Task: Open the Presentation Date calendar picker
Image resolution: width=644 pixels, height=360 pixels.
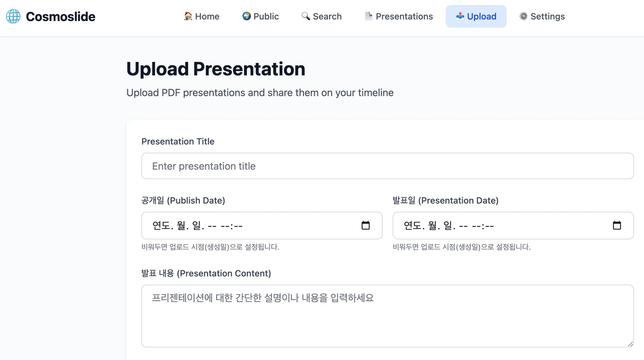Action: 617,226
